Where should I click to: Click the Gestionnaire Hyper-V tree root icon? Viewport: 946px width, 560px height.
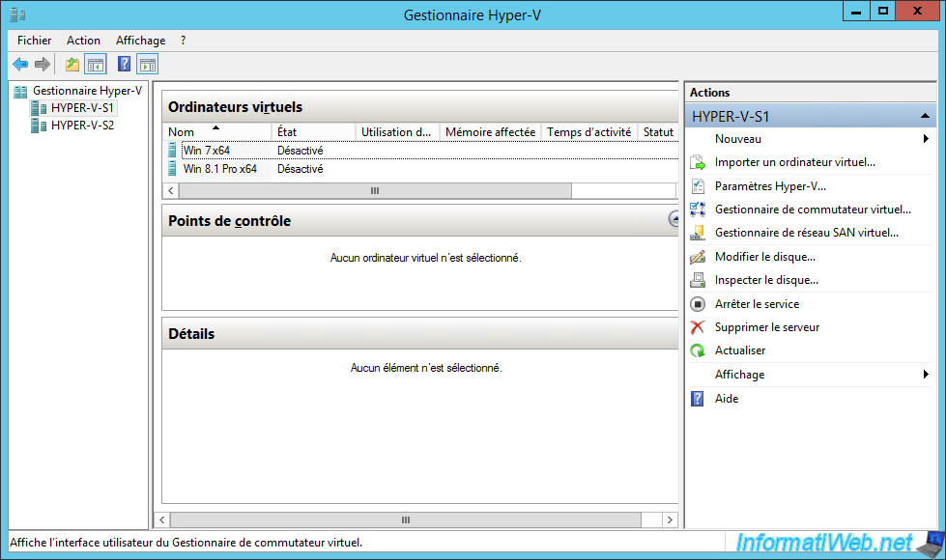20,92
